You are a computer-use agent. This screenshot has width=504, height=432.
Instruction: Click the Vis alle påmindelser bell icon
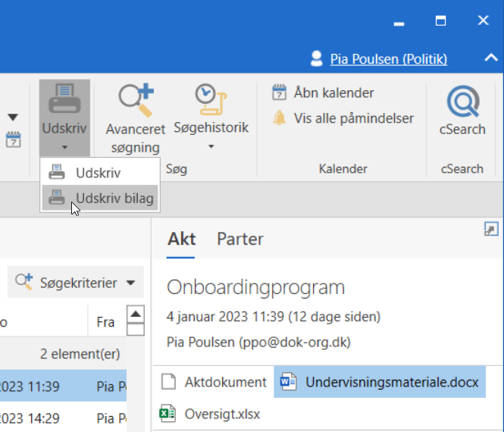pyautogui.click(x=280, y=118)
